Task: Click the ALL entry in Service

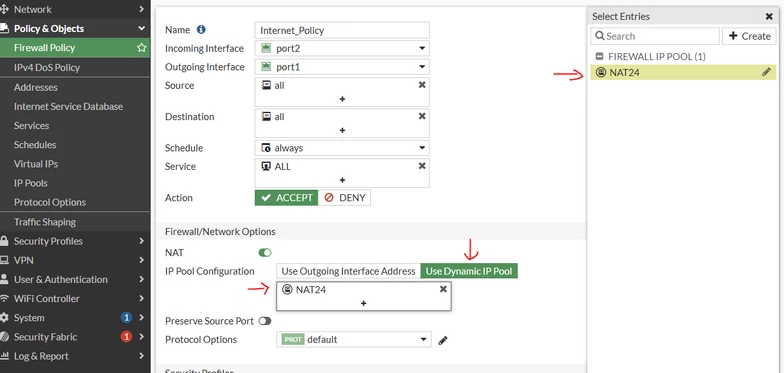Action: (x=276, y=166)
